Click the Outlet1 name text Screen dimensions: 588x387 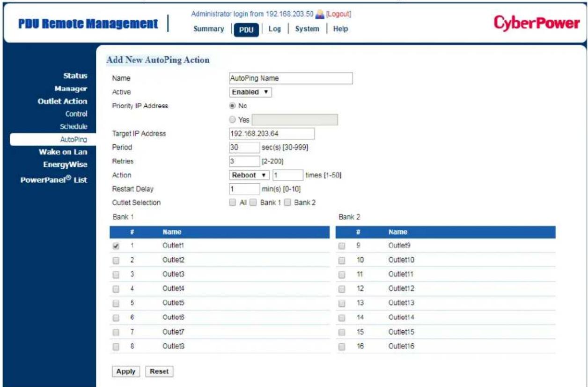click(x=173, y=246)
